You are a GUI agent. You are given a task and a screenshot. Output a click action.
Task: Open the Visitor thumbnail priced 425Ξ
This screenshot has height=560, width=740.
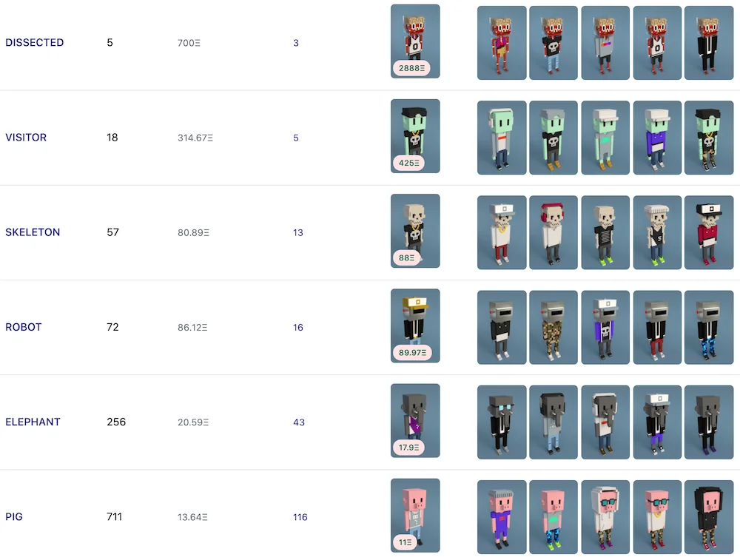[x=415, y=136]
